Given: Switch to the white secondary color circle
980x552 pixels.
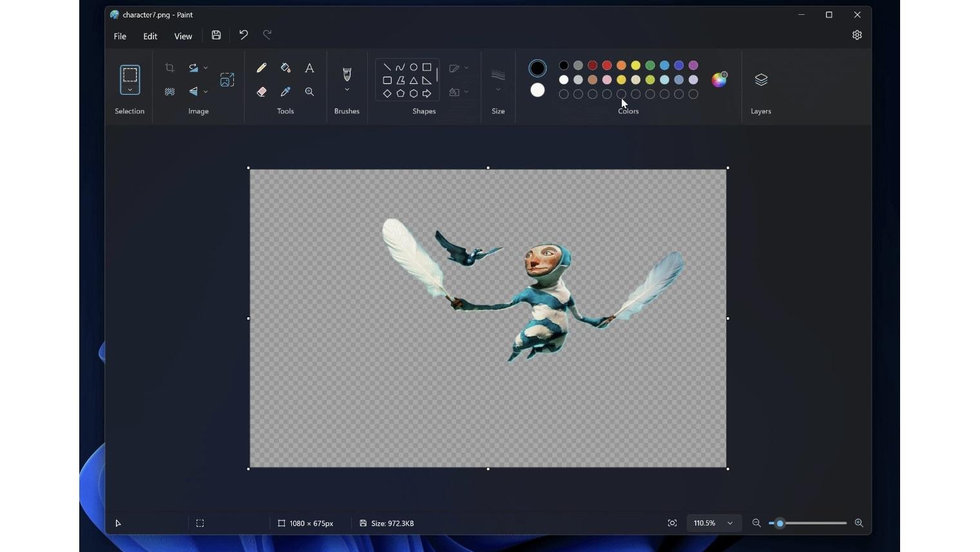Looking at the screenshot, I should coord(537,90).
